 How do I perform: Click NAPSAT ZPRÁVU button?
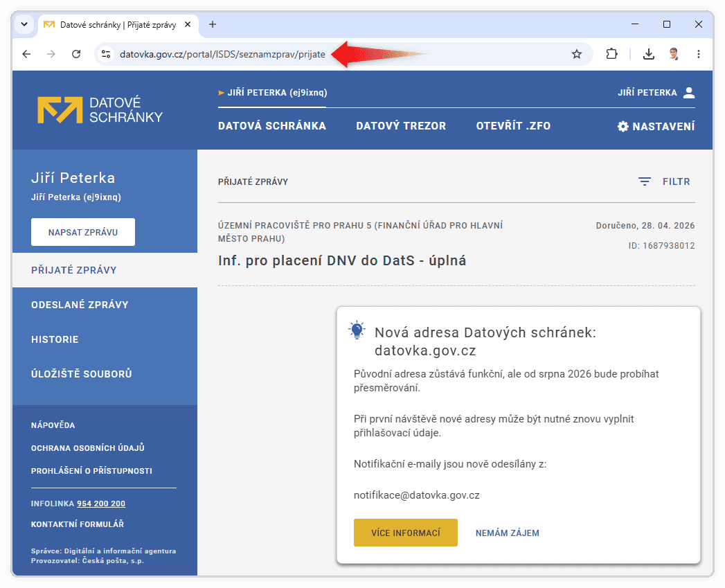83,232
